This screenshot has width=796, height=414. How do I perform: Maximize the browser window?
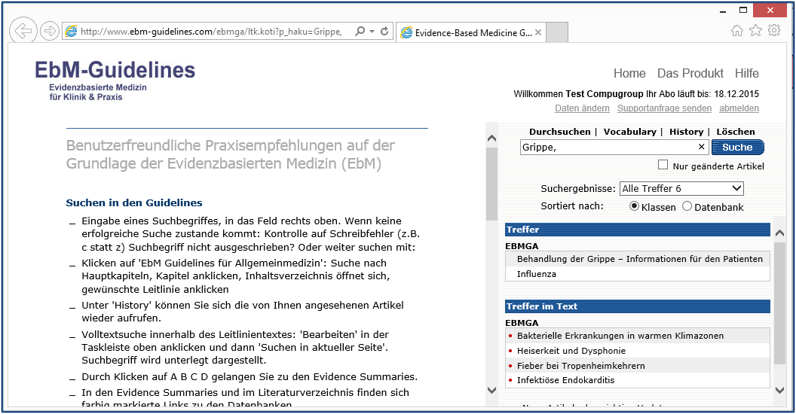pos(743,10)
